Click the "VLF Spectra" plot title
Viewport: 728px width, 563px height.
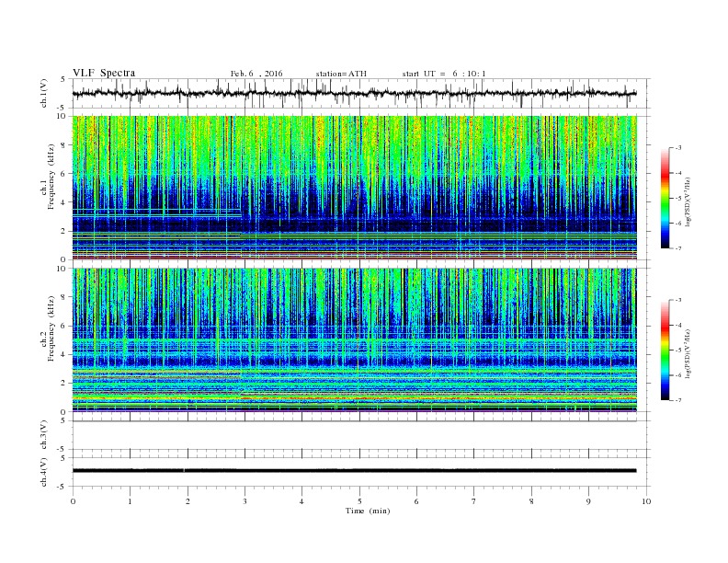[104, 73]
